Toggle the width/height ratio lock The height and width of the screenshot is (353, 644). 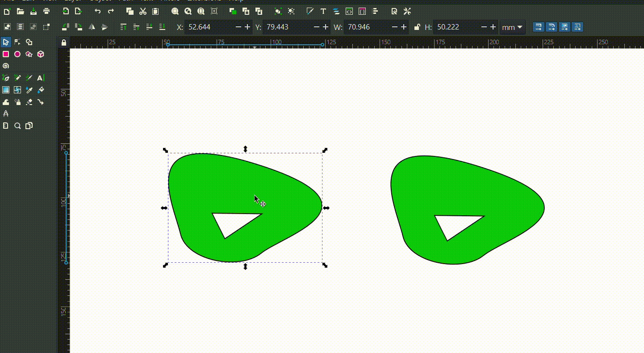(417, 27)
